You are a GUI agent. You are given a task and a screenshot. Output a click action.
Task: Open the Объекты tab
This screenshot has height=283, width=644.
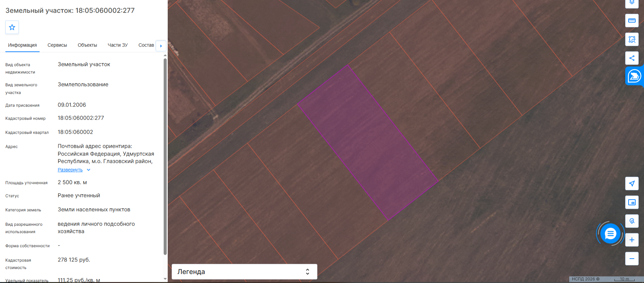point(87,45)
